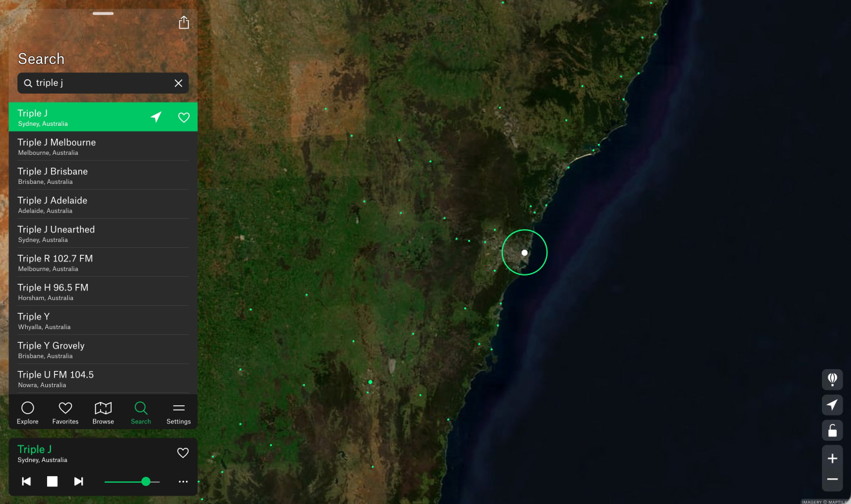The height and width of the screenshot is (504, 851).
Task: Zoom in on the map
Action: pos(832,458)
